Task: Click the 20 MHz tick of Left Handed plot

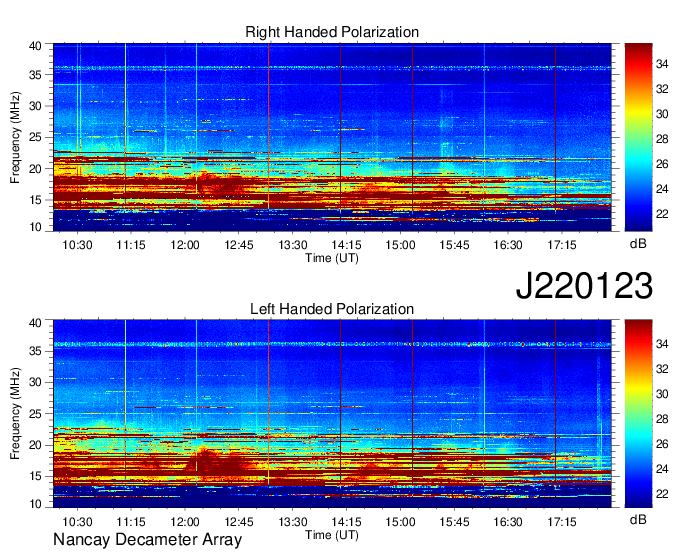Action: point(35,445)
